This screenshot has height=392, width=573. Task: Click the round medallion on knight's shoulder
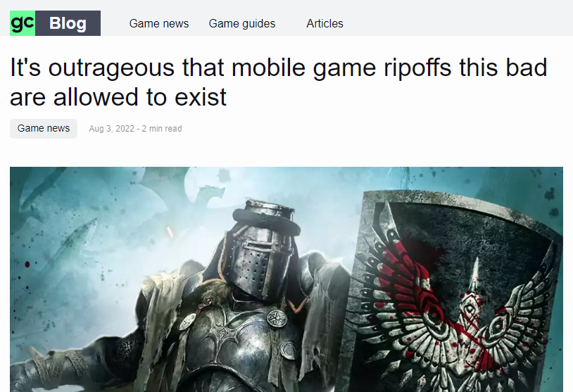276,318
